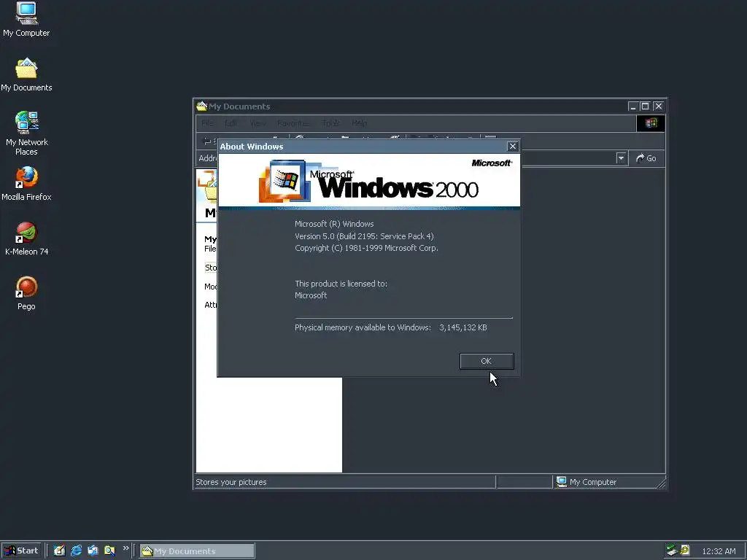Open the File menu in My Documents
This screenshot has height=560, width=747.
(207, 123)
